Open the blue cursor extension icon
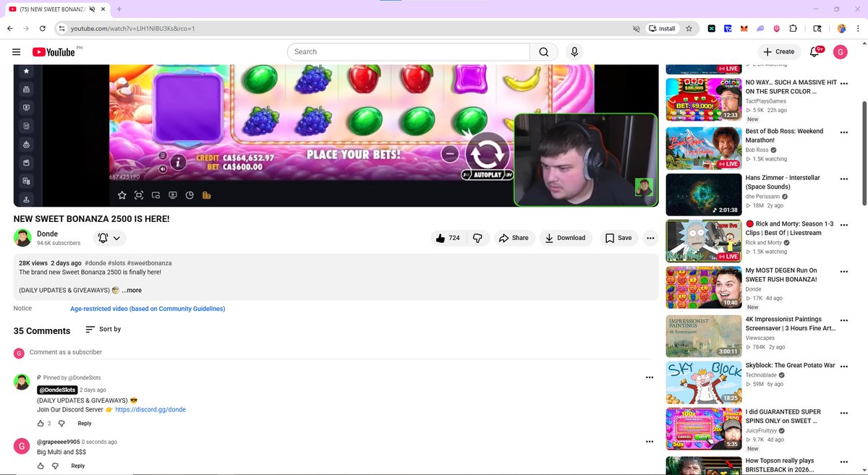868x475 pixels. pos(728,28)
